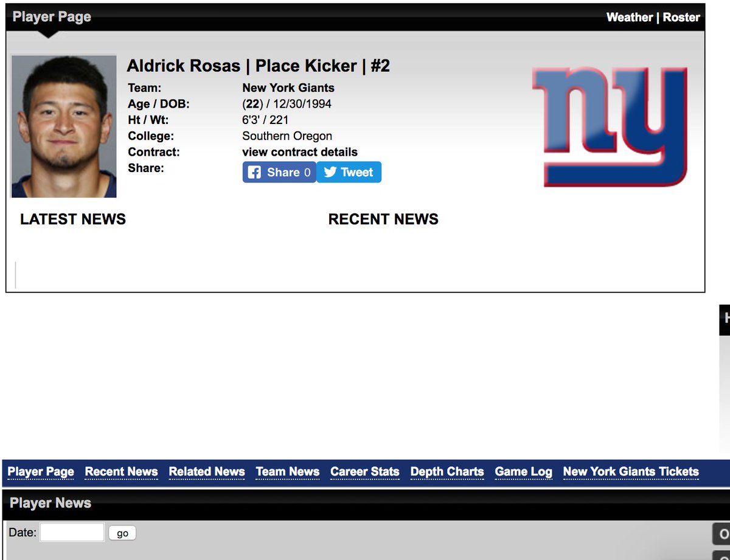Image resolution: width=730 pixels, height=560 pixels.
Task: Click the Player Page header title
Action: coord(52,17)
